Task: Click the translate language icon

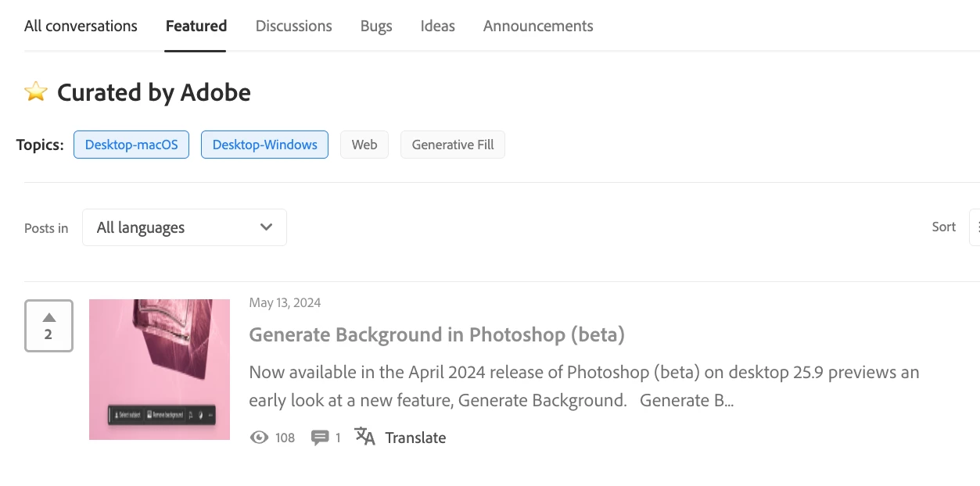Action: coord(365,436)
